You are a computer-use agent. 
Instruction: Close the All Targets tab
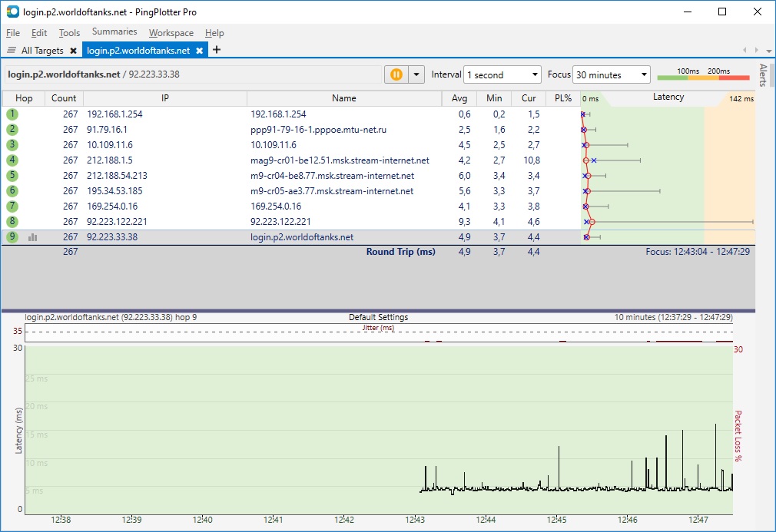point(73,51)
